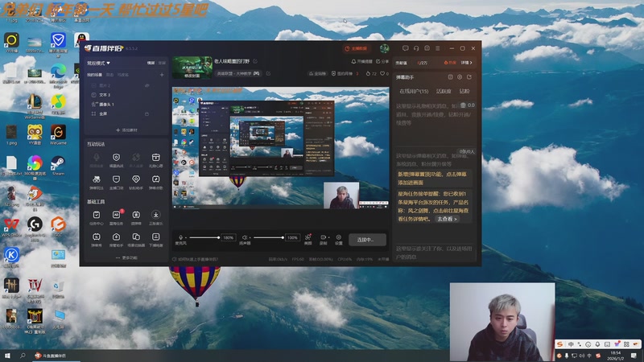Mute the microphone icon
Screen dimensions: 644x362
tap(180, 237)
